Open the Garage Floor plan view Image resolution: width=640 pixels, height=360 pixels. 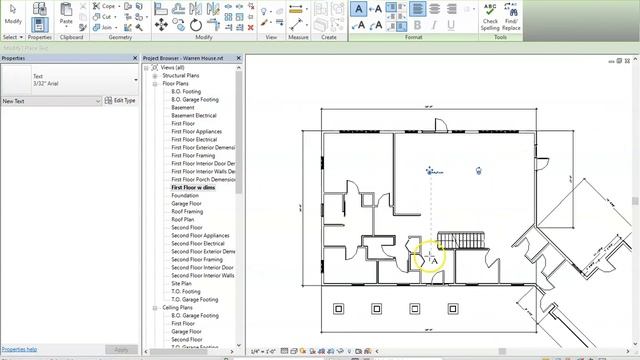coord(187,204)
